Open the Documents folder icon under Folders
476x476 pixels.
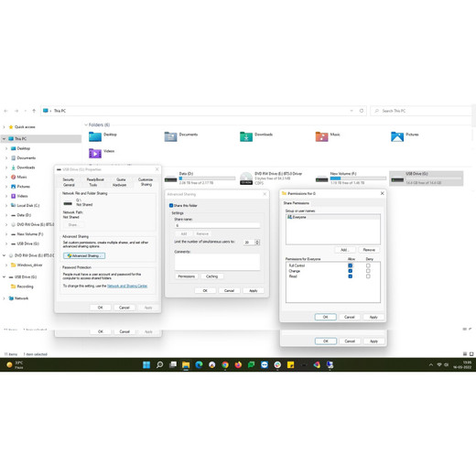pos(170,136)
